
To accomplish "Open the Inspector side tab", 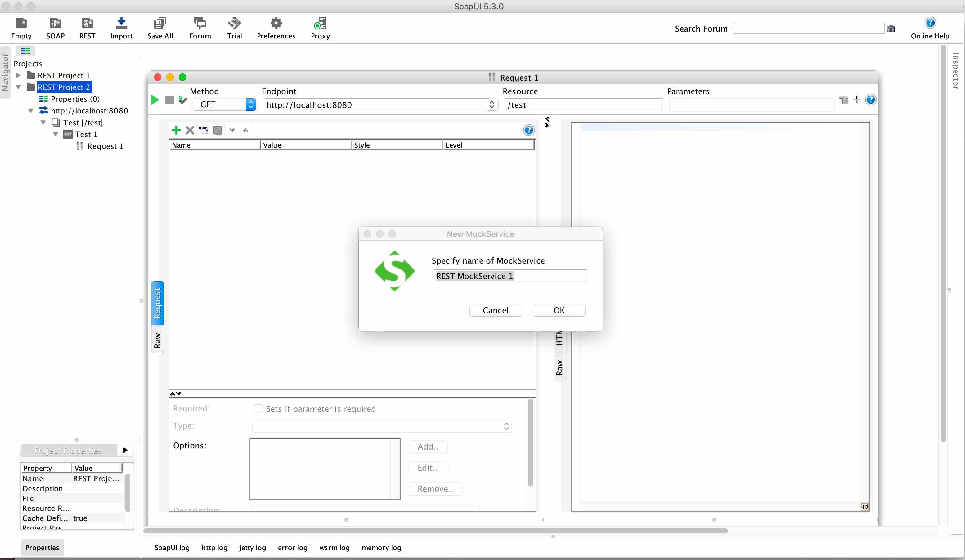I will point(955,71).
